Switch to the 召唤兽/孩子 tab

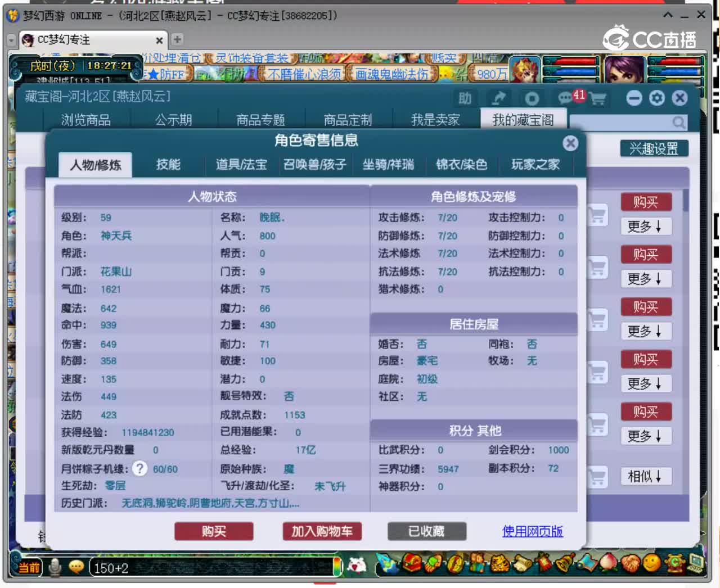tap(314, 164)
